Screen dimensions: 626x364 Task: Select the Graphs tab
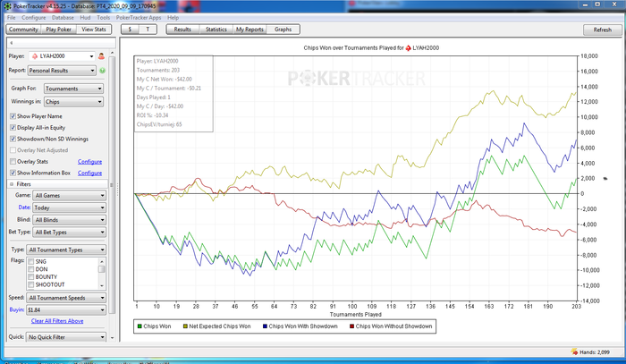pos(283,30)
